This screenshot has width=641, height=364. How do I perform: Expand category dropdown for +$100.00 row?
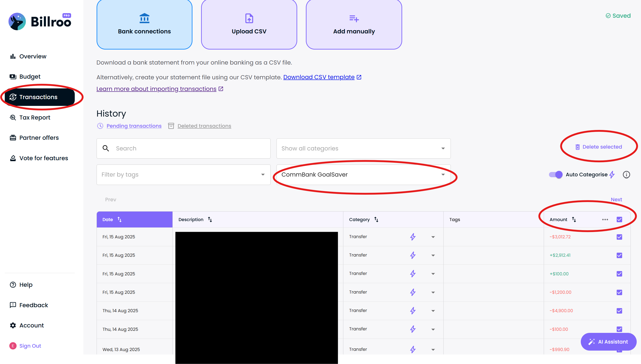click(x=433, y=274)
